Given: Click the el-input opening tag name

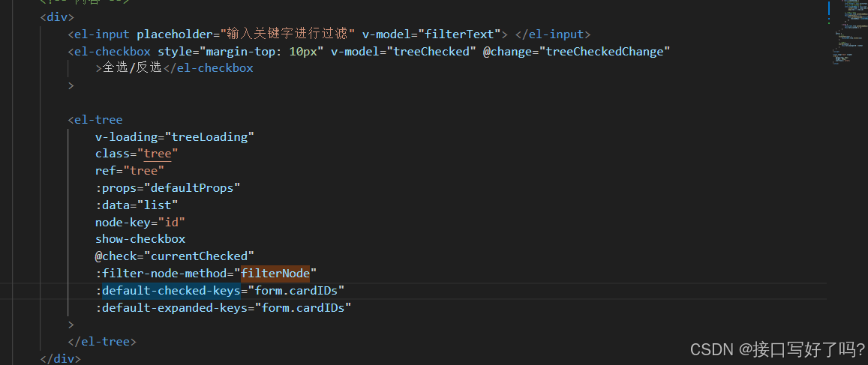Looking at the screenshot, I should point(103,34).
